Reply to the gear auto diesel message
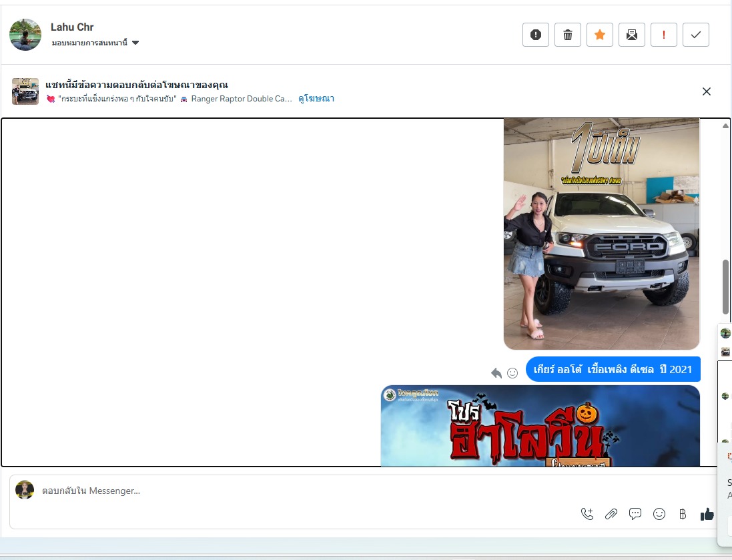732x560 pixels. (x=496, y=373)
